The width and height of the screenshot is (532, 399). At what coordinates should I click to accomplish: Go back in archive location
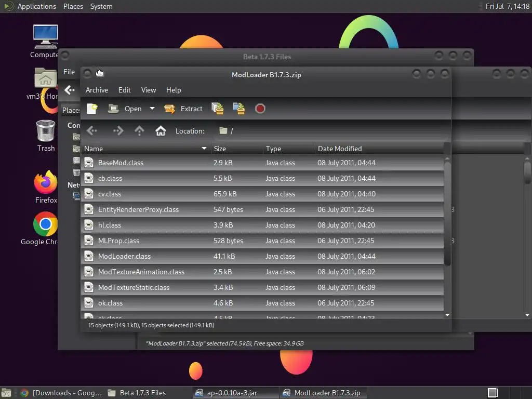pyautogui.click(x=92, y=130)
